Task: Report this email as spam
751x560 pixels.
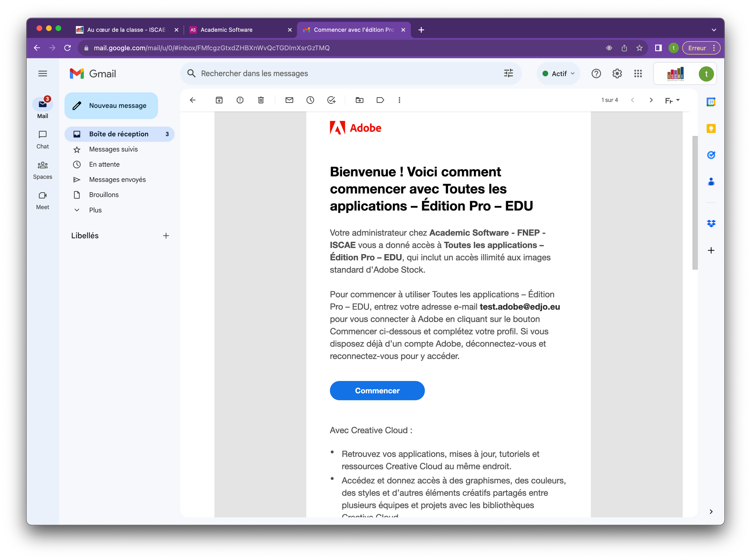Action: 240,100
